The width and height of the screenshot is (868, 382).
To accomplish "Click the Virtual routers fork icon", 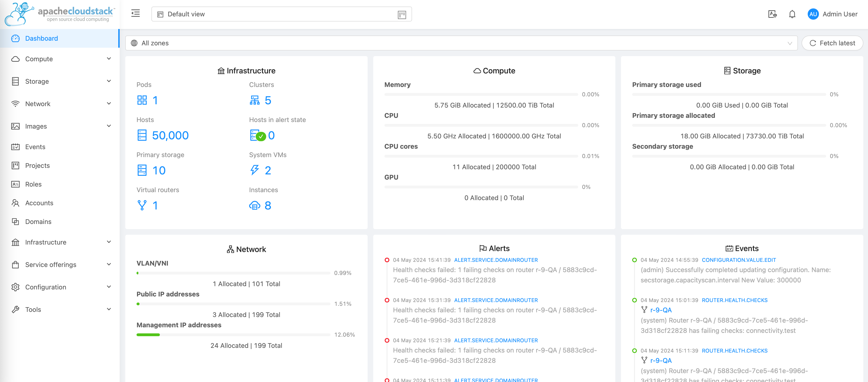I will [142, 205].
